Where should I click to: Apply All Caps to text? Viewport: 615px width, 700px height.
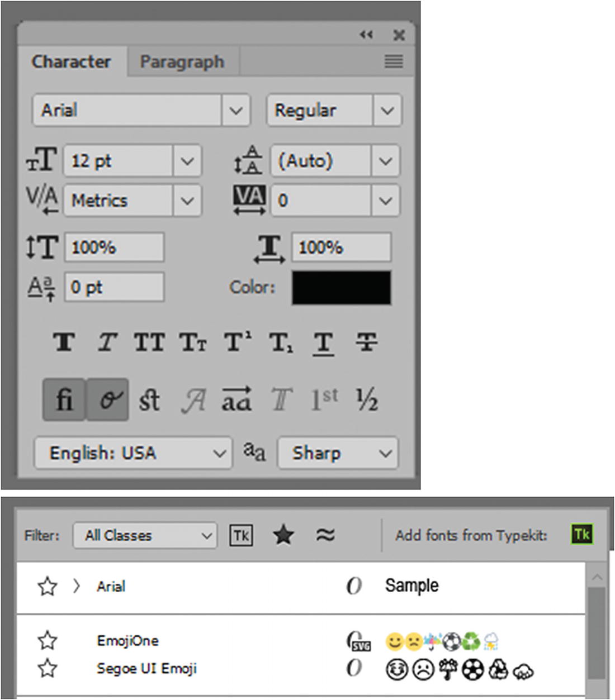point(149,342)
